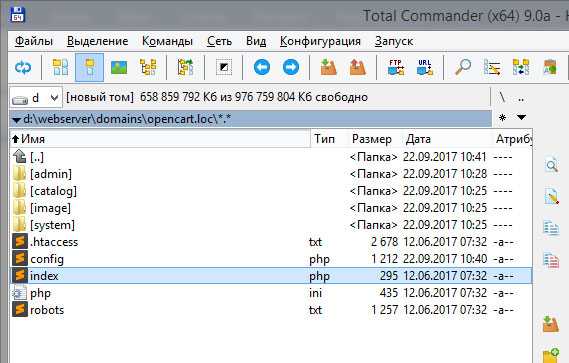Open the directory hotlist asterisk button
569x363 pixels.
coord(503,118)
